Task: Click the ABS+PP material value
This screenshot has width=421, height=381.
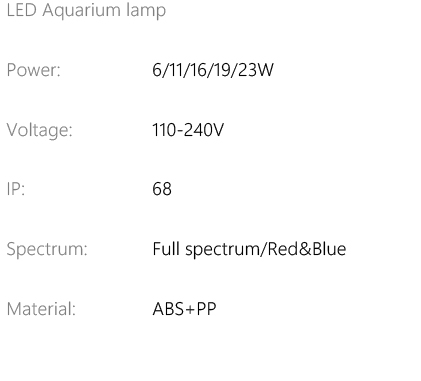Action: coord(184,309)
